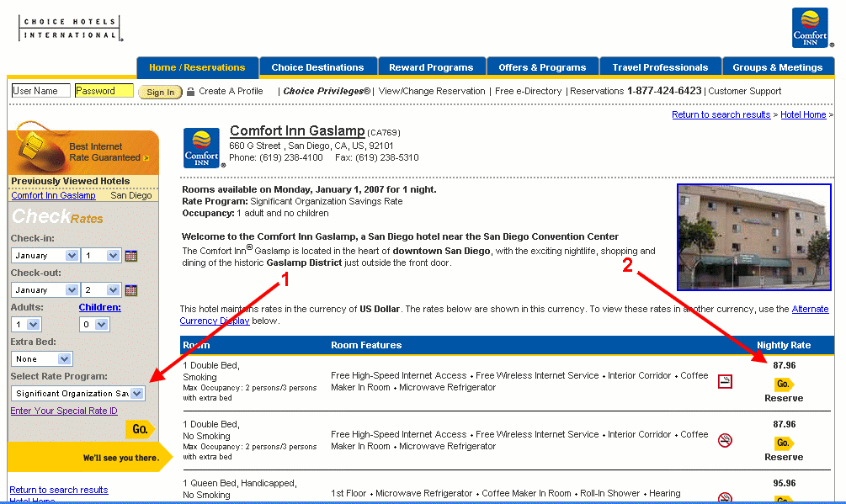Open the Groups & Meetings tab

(778, 67)
